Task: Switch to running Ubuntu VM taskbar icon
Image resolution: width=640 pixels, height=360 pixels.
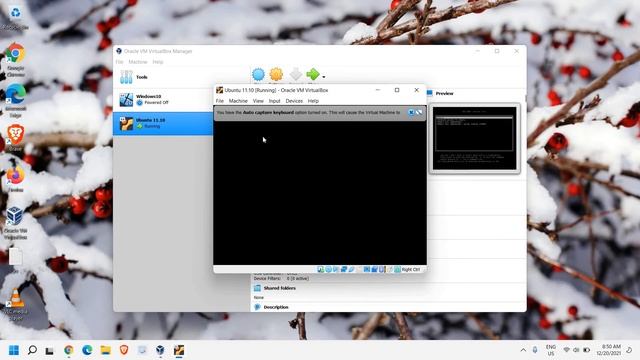Action: pos(179,350)
